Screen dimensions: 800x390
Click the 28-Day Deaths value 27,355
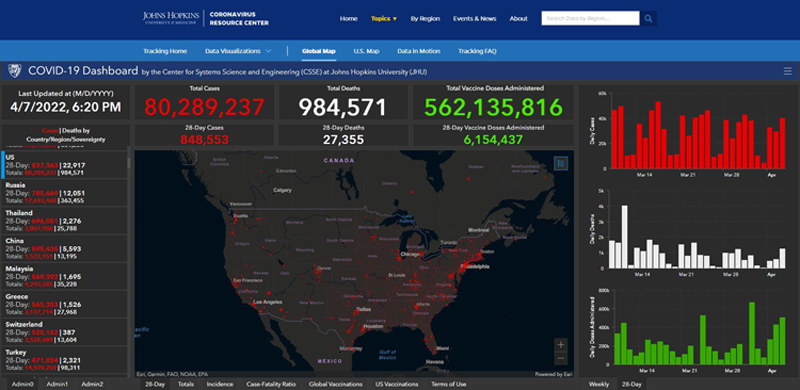(343, 139)
